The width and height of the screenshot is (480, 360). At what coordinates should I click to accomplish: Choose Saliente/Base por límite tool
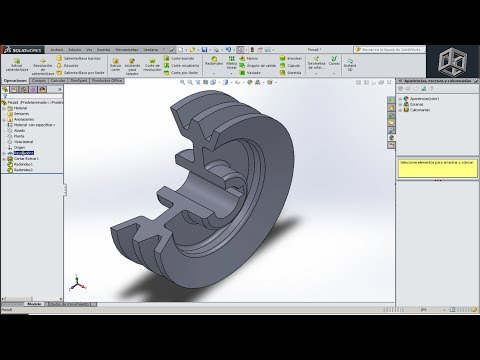80,72
